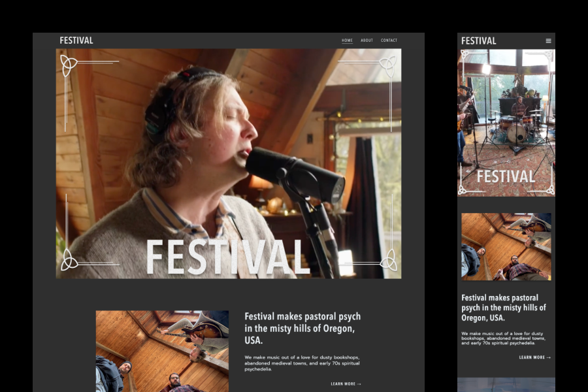Click LEARN MORE link in mobile view
This screenshot has height=392, width=588.
pos(534,357)
